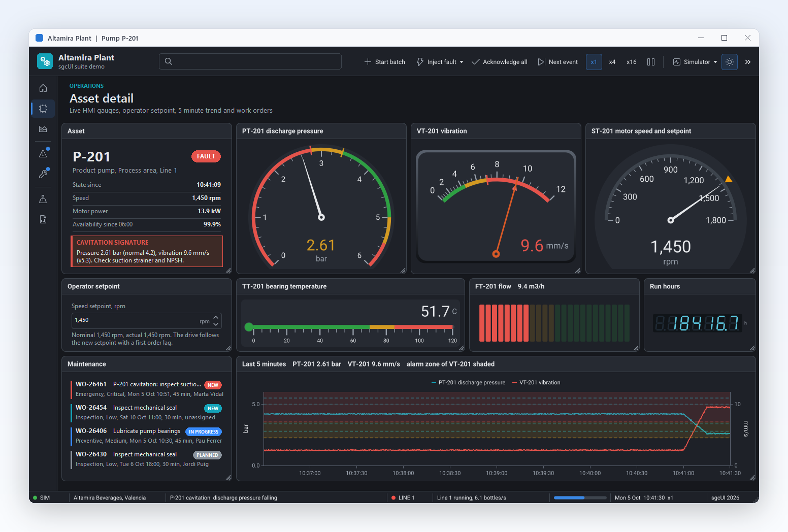
Task: Click the SIM status indicator
Action: click(x=41, y=498)
